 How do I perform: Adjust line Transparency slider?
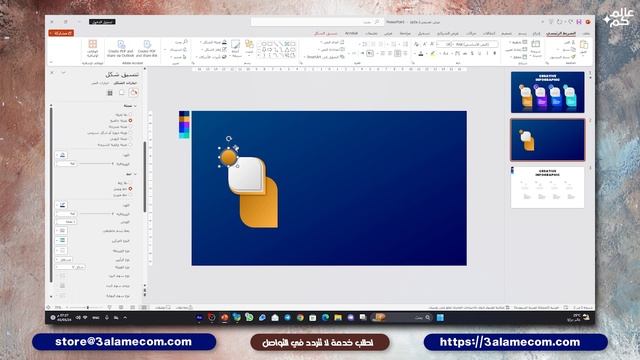(96, 214)
